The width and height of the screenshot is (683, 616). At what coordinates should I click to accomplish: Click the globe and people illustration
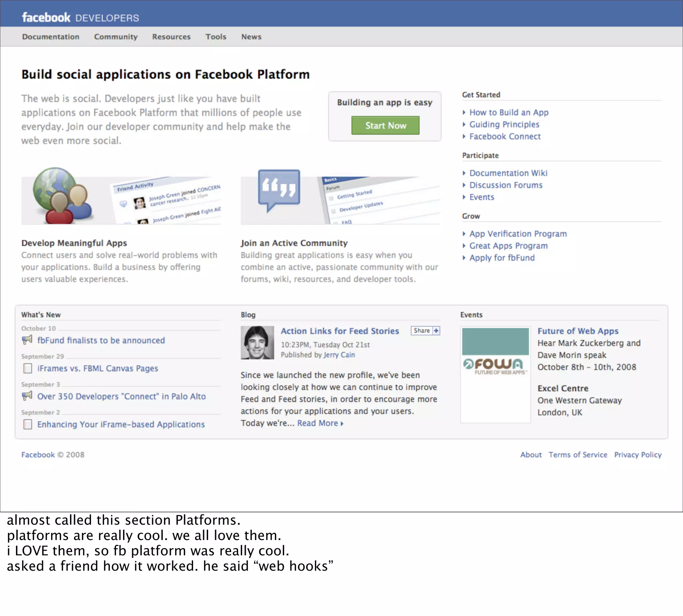(x=63, y=196)
